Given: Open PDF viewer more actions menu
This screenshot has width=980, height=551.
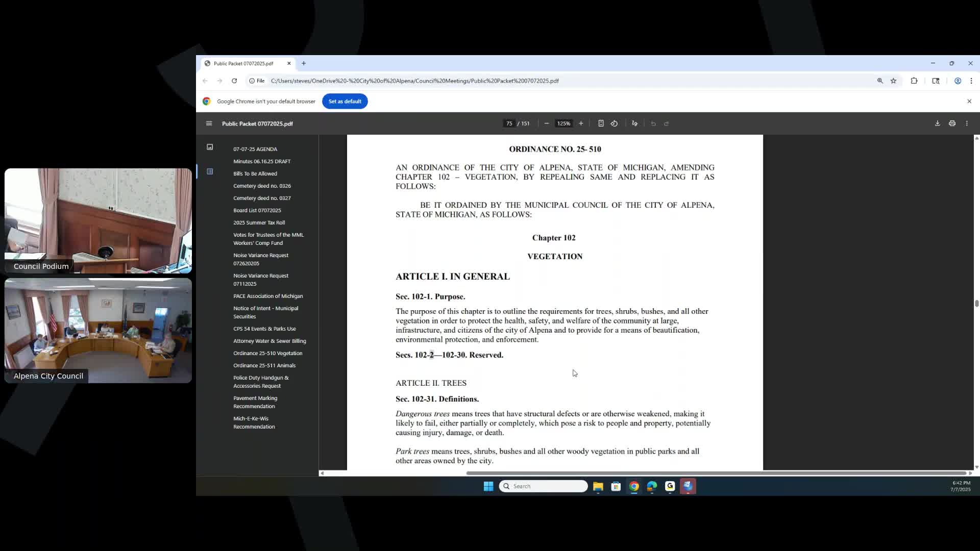Looking at the screenshot, I should point(967,123).
